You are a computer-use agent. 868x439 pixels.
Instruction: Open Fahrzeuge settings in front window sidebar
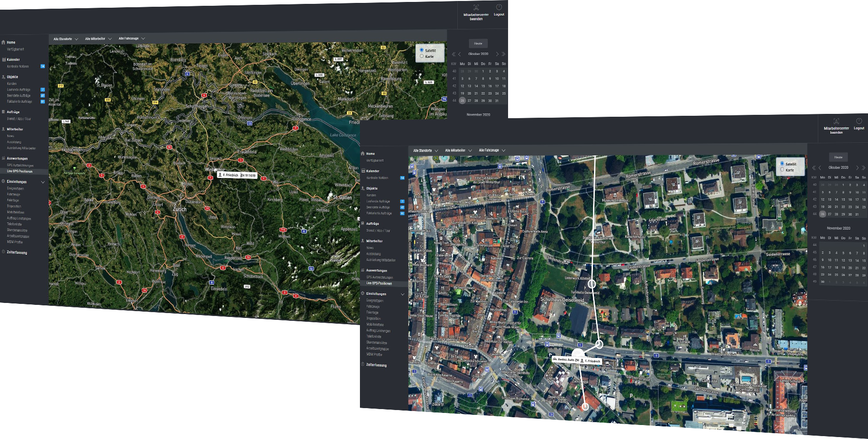pos(373,306)
